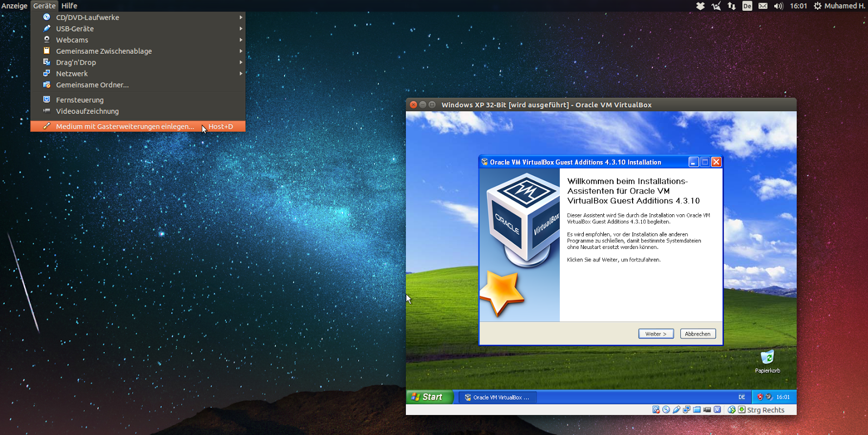Click the hard disk activity status icon

tap(656, 410)
